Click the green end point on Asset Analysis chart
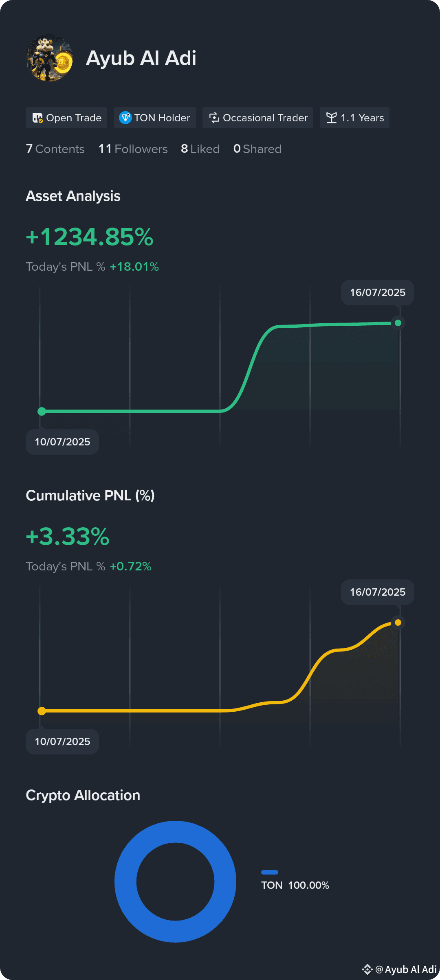 (398, 323)
